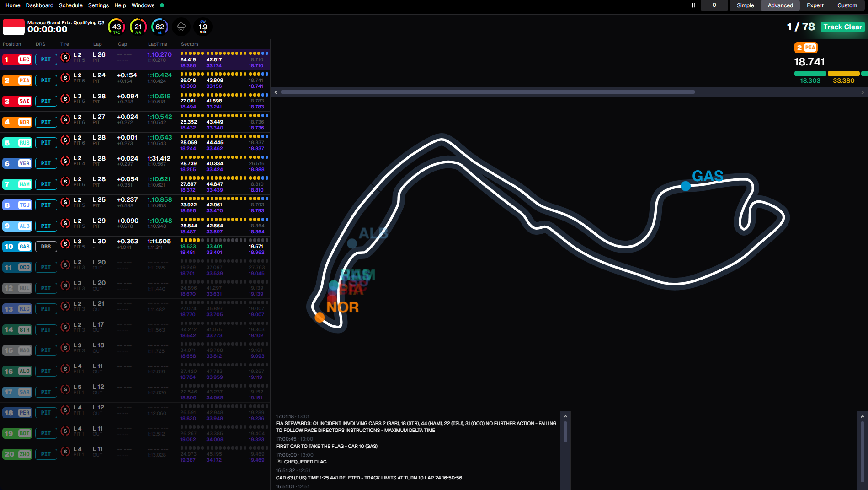
Task: Click the Monaco flag icon
Action: coord(14,27)
